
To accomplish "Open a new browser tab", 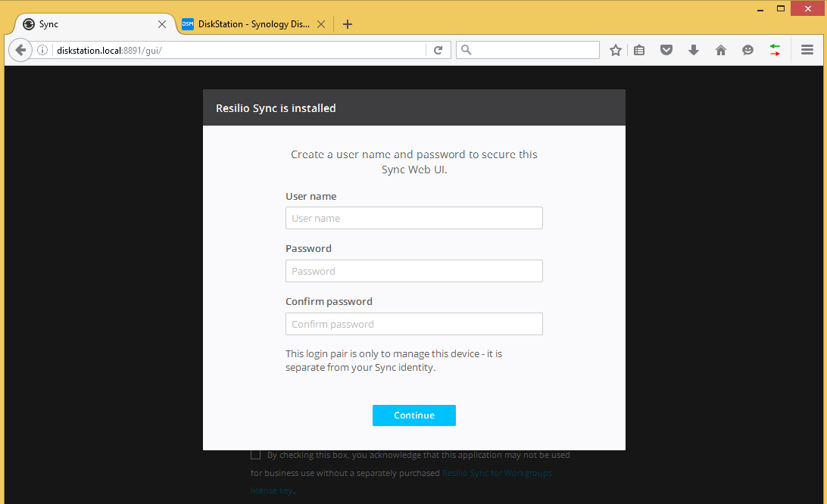I will click(x=347, y=24).
